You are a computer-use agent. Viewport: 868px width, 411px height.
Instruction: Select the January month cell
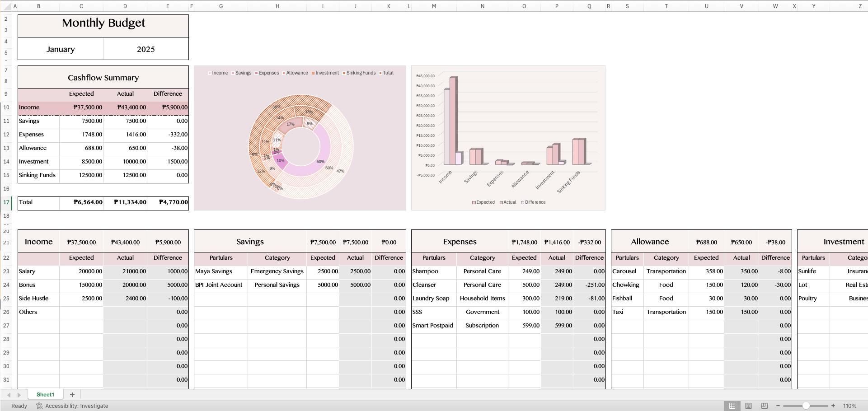point(61,49)
